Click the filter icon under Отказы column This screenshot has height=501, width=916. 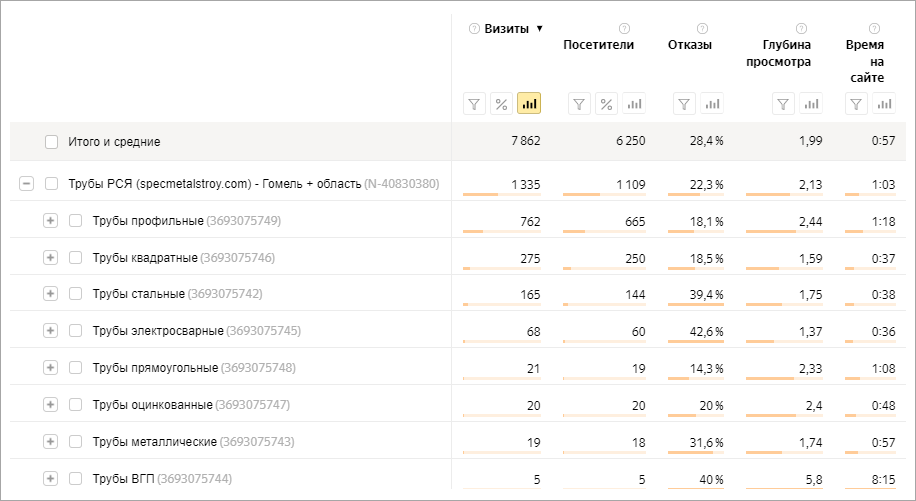point(684,103)
